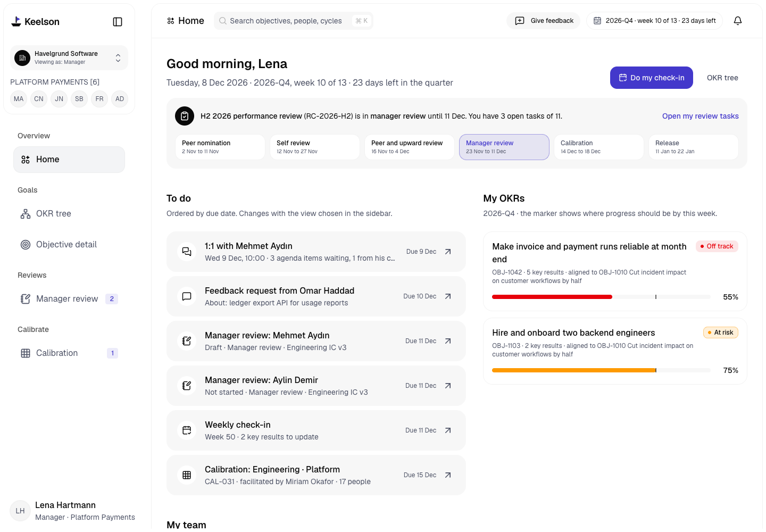766x532 pixels.
Task: Open my review tasks link
Action: [700, 116]
